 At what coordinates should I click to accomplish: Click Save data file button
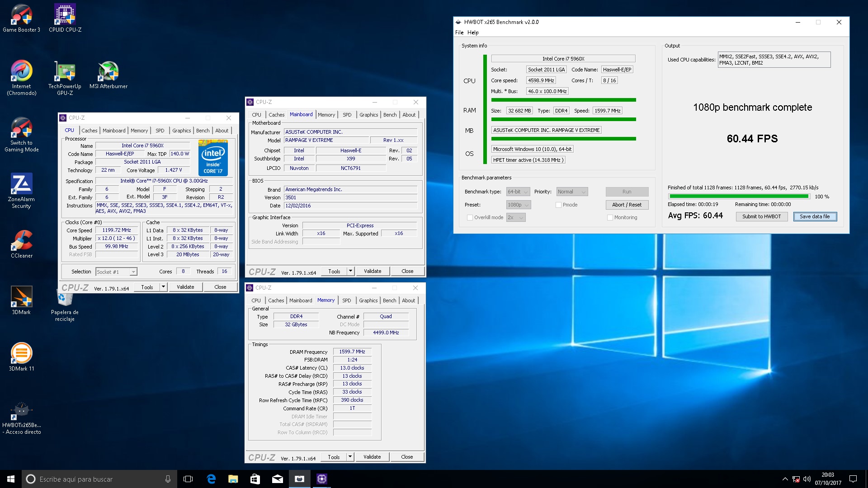[815, 216]
